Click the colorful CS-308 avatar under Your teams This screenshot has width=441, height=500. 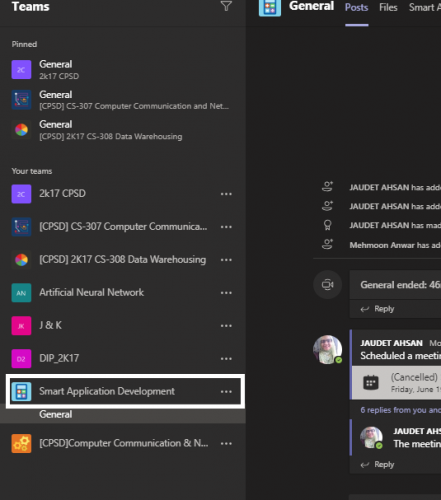pyautogui.click(x=21, y=260)
